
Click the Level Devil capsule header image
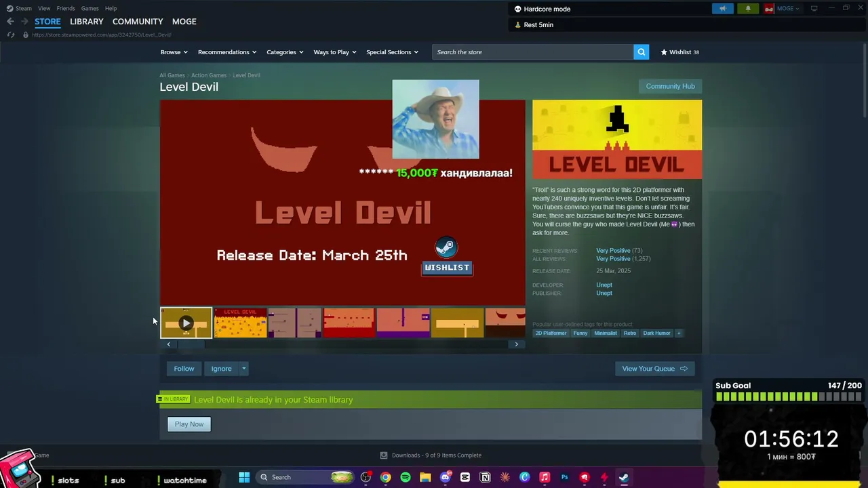617,140
